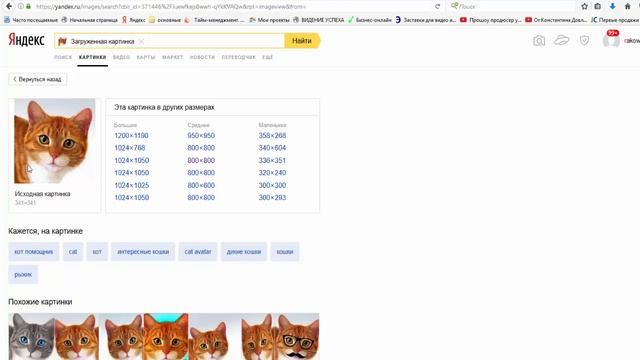
Task: Open the Яндекс bookmark in bookmarks bar
Action: 133,20
